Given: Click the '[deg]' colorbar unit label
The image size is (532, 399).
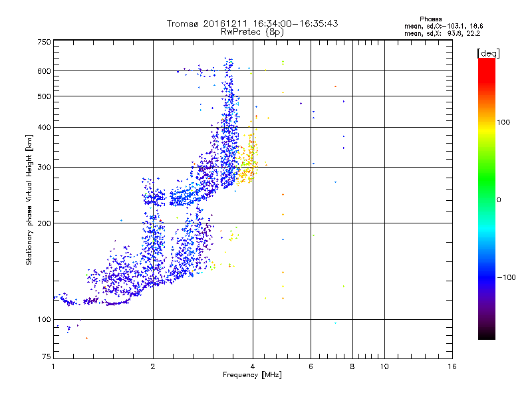Looking at the screenshot, I should tap(488, 53).
